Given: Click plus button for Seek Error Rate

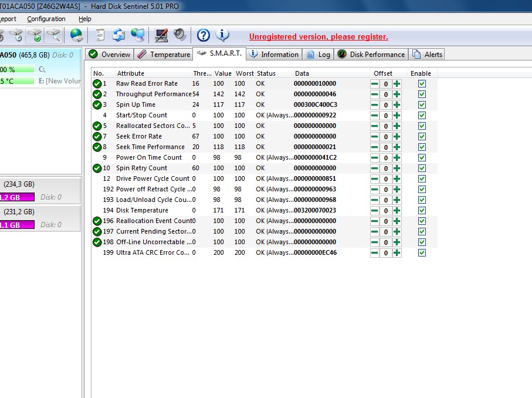Looking at the screenshot, I should click(x=397, y=137).
